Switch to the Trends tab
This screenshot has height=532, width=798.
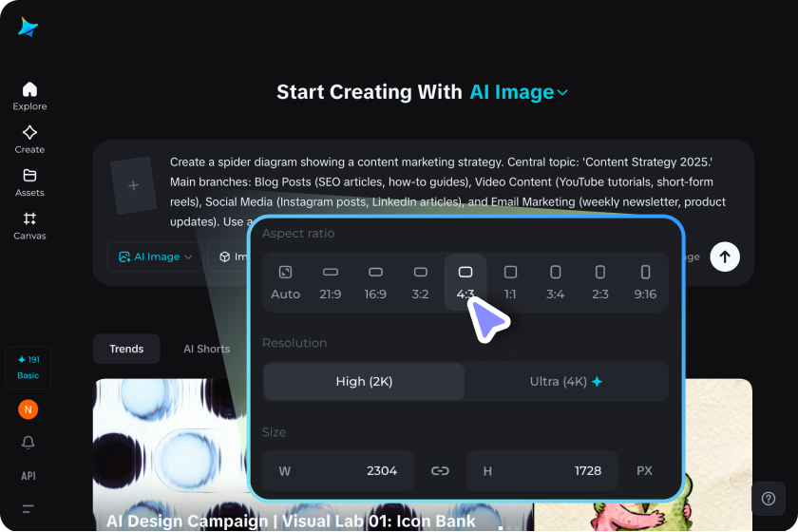coord(126,349)
